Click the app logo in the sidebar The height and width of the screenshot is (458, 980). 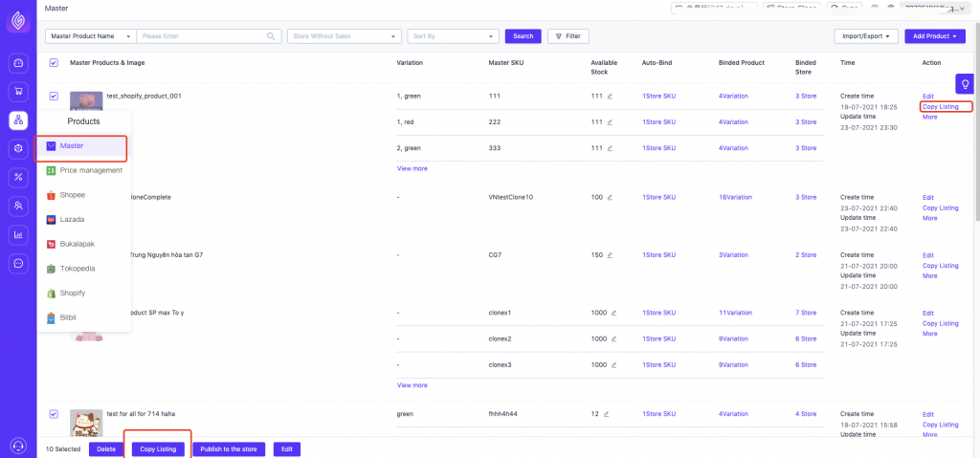(18, 22)
